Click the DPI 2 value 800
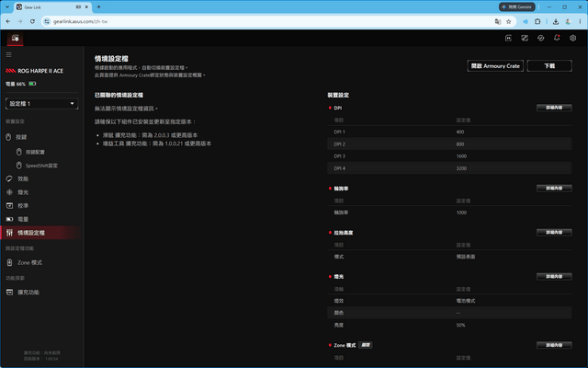 coord(460,144)
